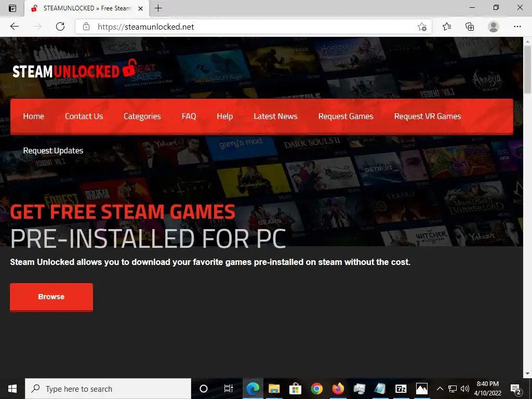Open Cortana circle icon on taskbar
The width and height of the screenshot is (532, 399).
pyautogui.click(x=204, y=389)
